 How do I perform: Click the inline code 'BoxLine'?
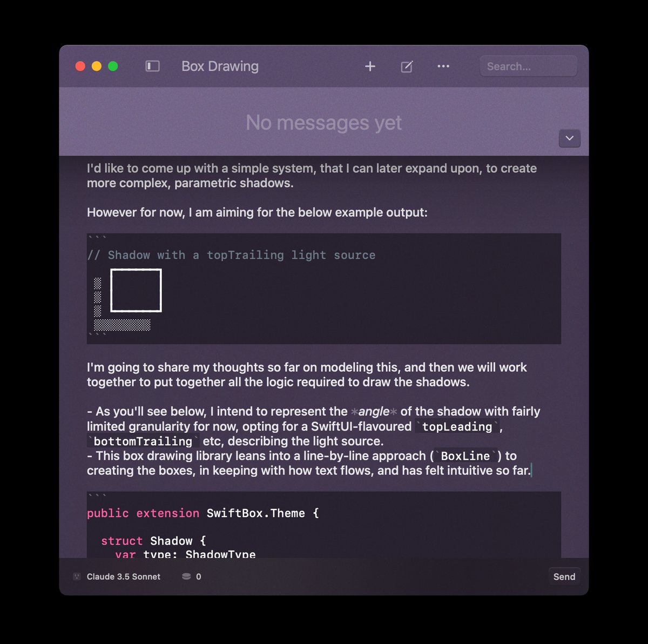(x=465, y=456)
